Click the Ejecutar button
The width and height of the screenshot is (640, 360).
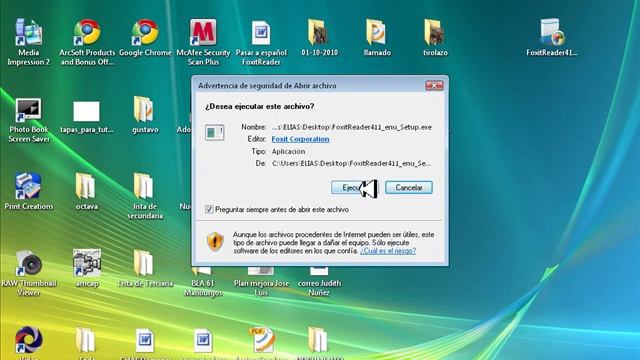pyautogui.click(x=355, y=188)
